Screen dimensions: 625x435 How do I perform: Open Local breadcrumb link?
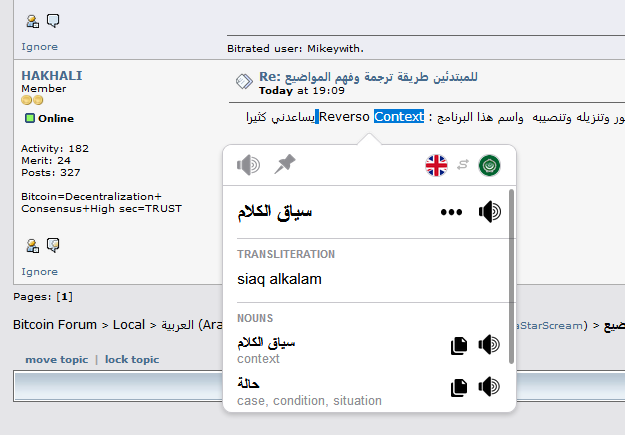point(129,325)
